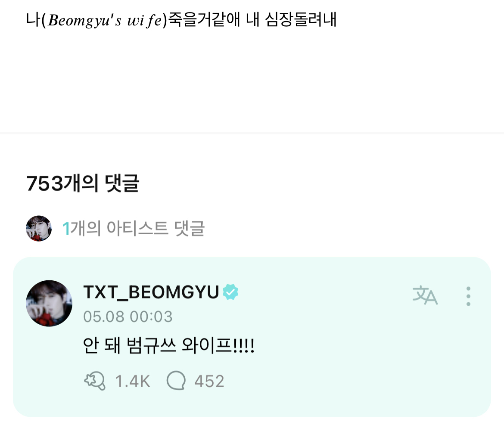Tap the teal number 1 in artist comments
This screenshot has height=422, width=504.
[66, 229]
